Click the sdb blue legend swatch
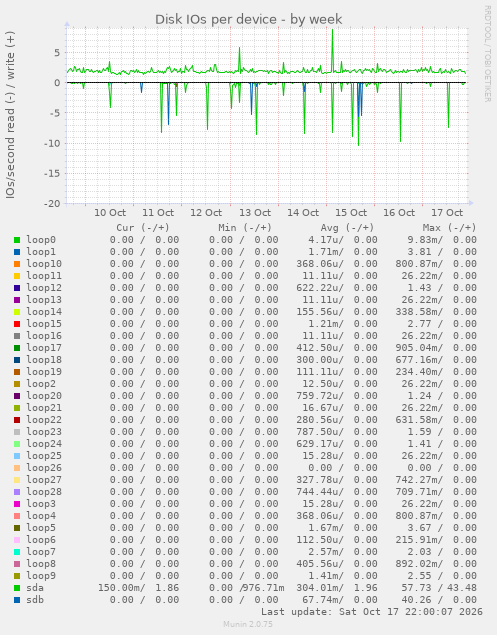This screenshot has height=635, width=497. click(x=17, y=600)
